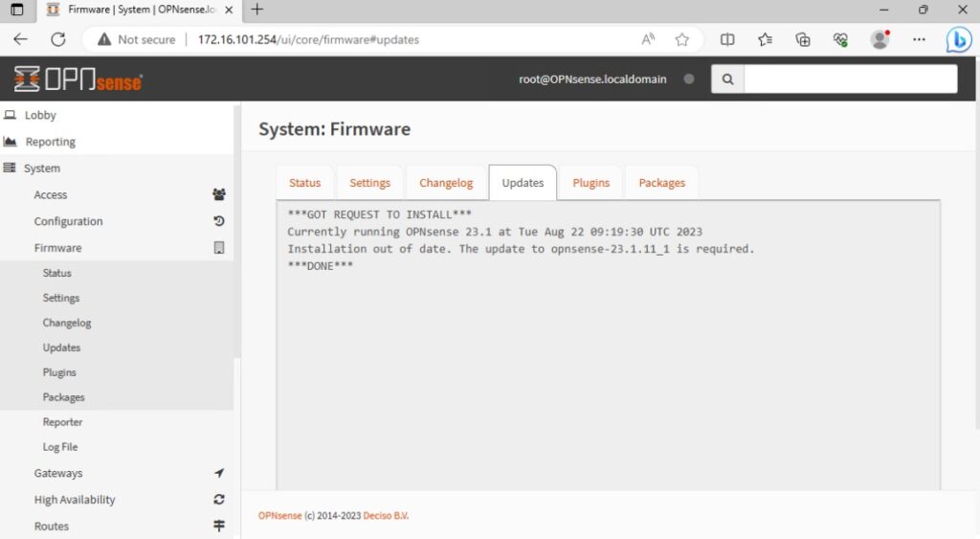Click the browser profile avatar
Image resolution: width=980 pixels, height=539 pixels.
click(880, 39)
